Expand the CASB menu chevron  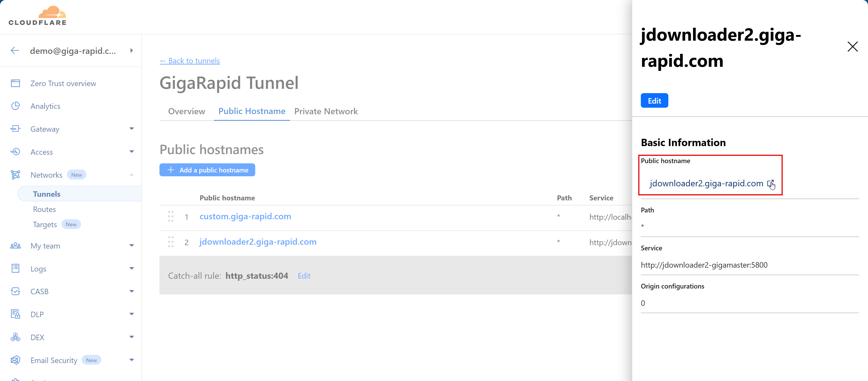131,291
